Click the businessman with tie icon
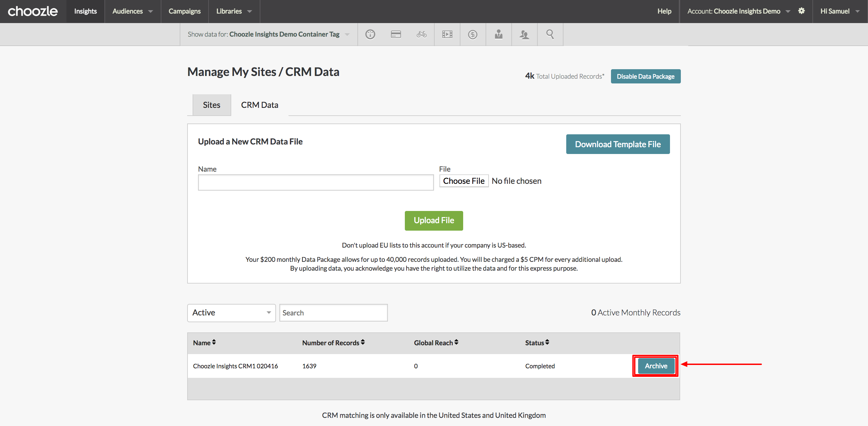The height and width of the screenshot is (426, 868). (x=498, y=34)
